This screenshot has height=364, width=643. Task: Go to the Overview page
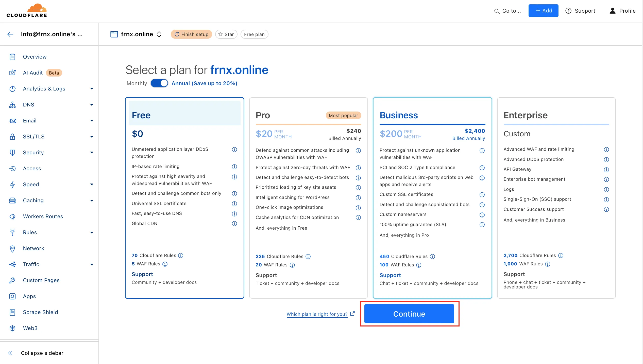pyautogui.click(x=35, y=57)
